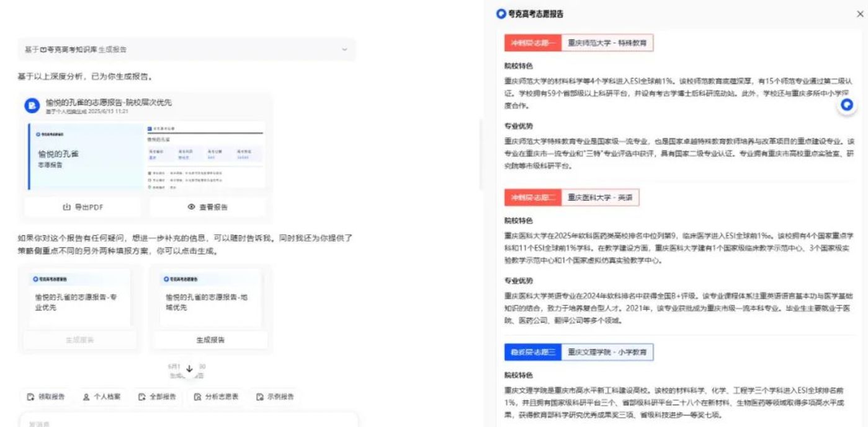The image size is (868, 427).
Task: Click the scroll-to-bottom down arrow
Action: pos(189,369)
